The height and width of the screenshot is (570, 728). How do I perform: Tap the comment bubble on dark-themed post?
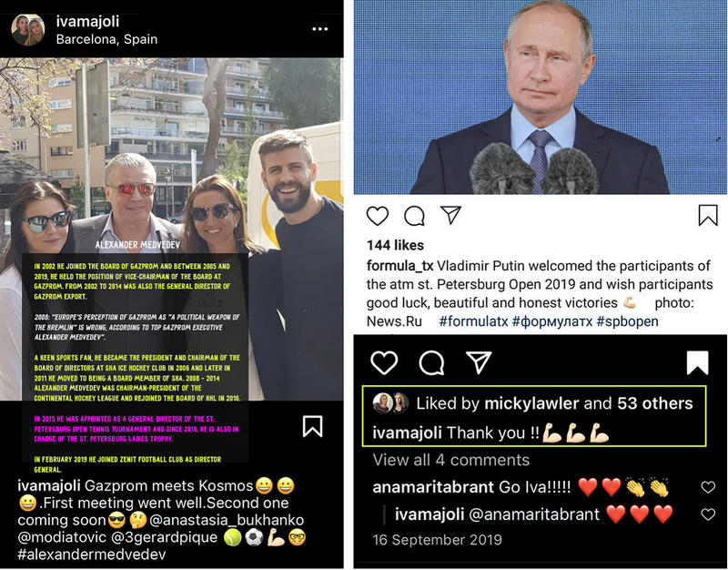pos(431,362)
